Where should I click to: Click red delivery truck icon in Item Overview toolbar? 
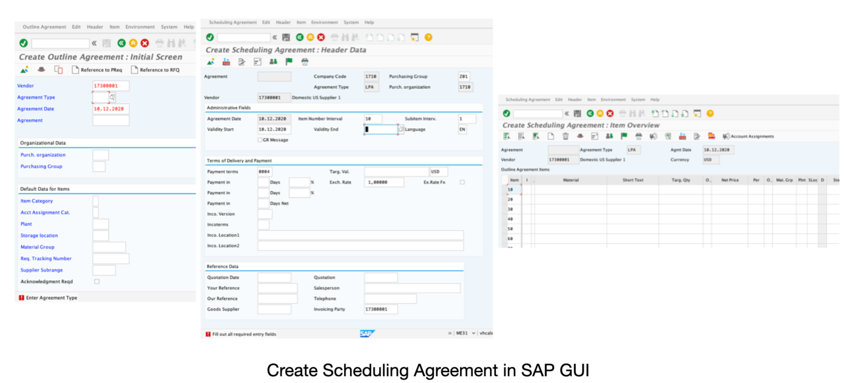[x=711, y=136]
